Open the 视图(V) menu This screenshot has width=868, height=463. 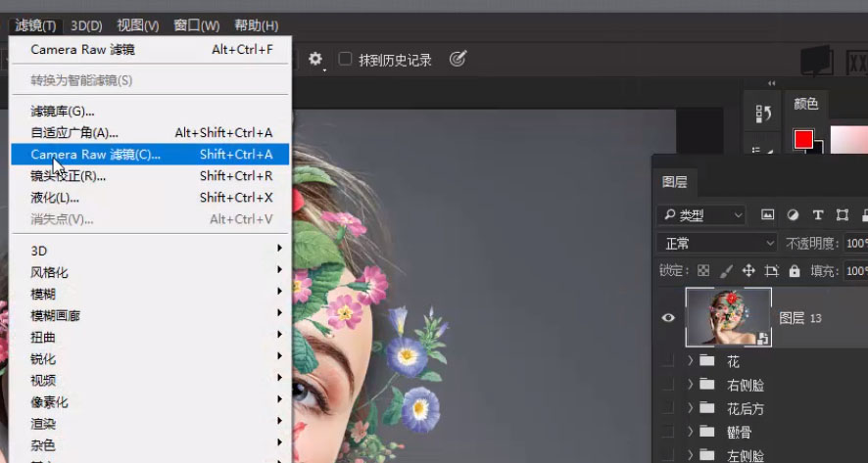(x=138, y=25)
